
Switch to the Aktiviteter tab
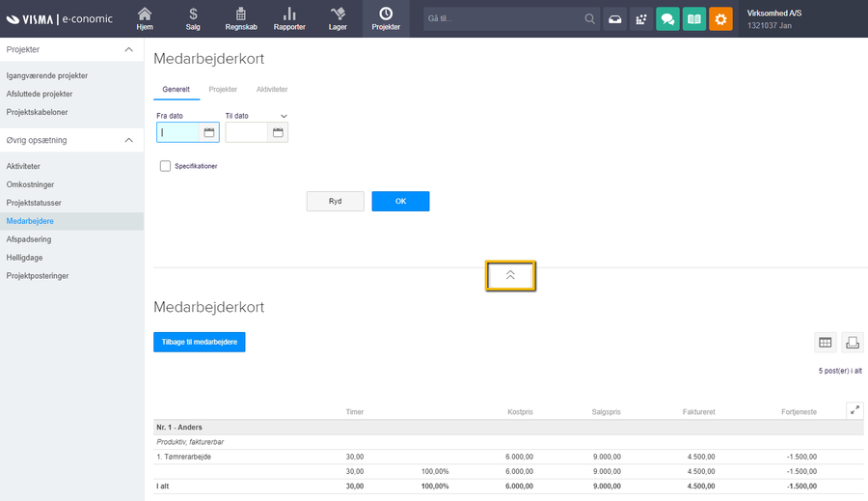(x=272, y=89)
